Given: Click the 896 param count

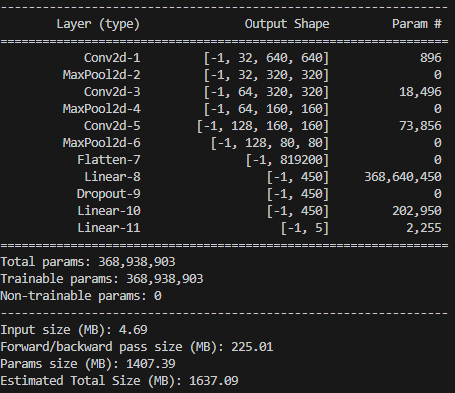Looking at the screenshot, I should point(431,58).
